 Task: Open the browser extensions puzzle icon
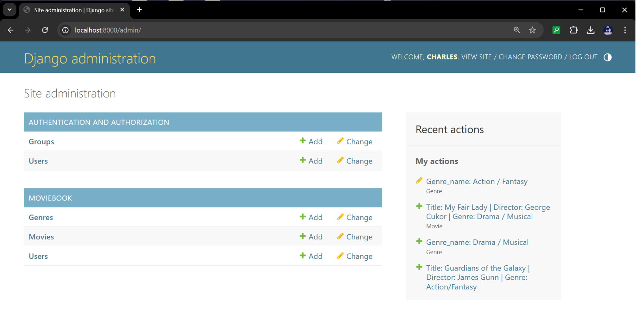tap(574, 30)
